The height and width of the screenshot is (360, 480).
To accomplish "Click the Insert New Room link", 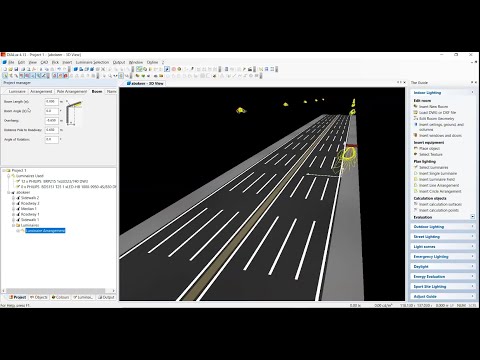I will (433, 106).
